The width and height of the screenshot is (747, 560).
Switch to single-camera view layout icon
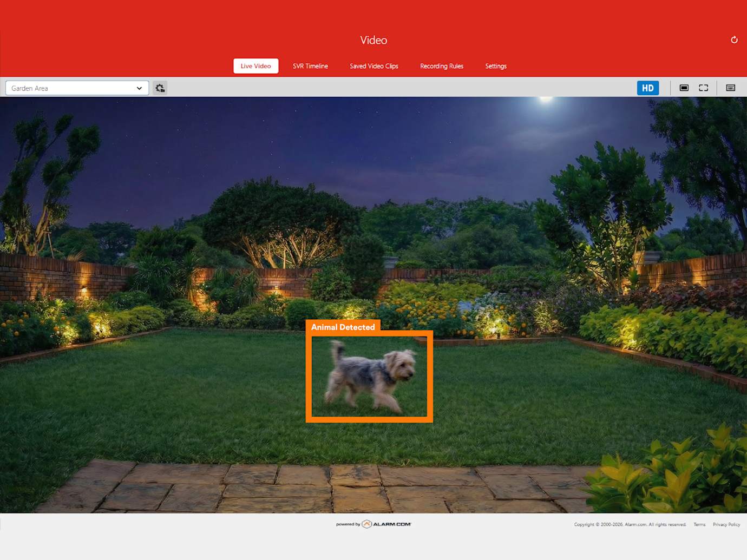(684, 88)
